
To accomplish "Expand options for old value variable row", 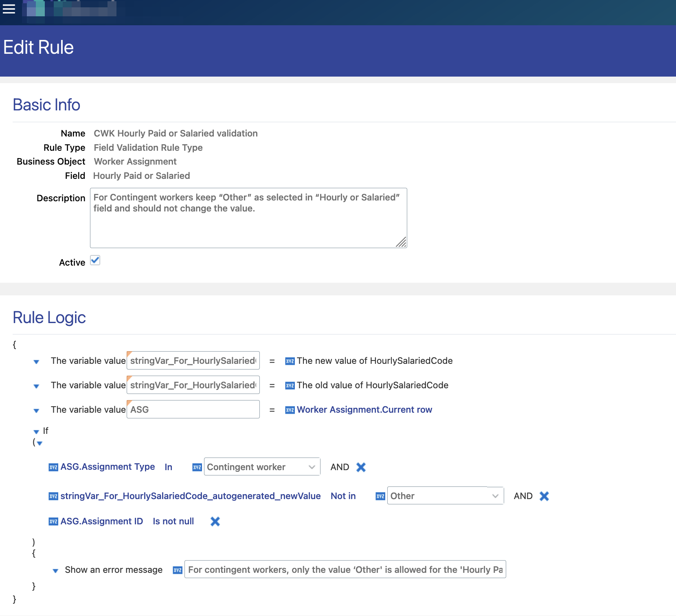I will click(36, 386).
